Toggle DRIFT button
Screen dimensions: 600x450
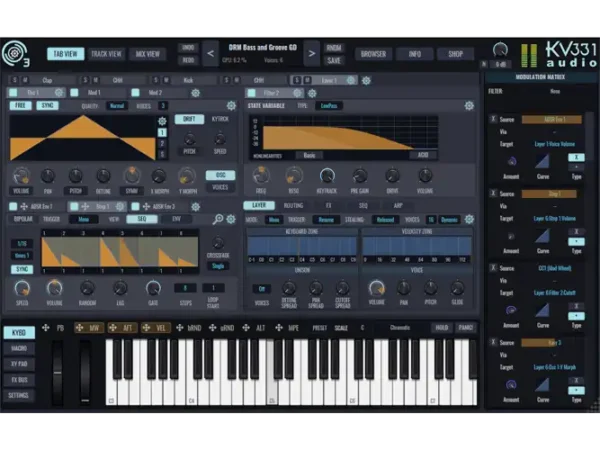coord(189,119)
